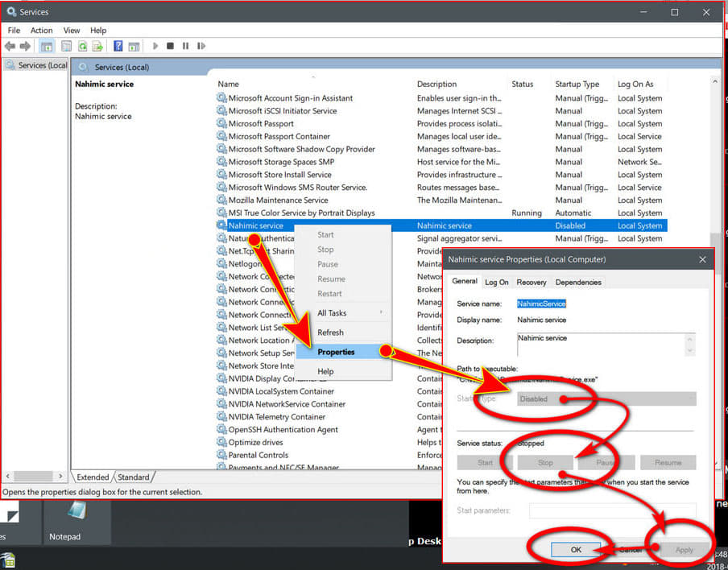Select Properties in the context menu
Viewport: 728px width, 570px height.
(337, 352)
